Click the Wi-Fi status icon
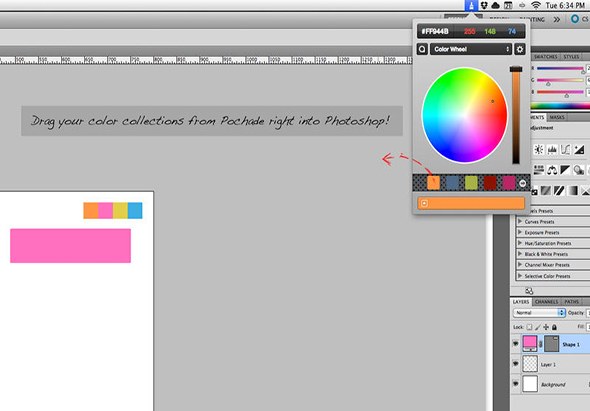 pyautogui.click(x=535, y=6)
